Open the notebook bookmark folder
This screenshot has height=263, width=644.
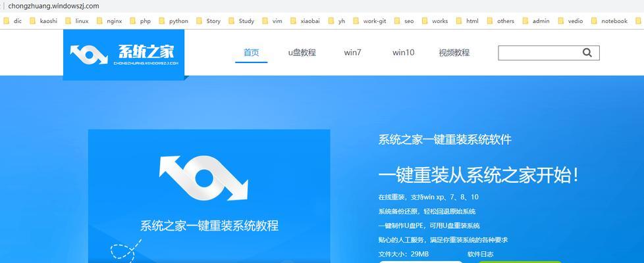click(609, 21)
